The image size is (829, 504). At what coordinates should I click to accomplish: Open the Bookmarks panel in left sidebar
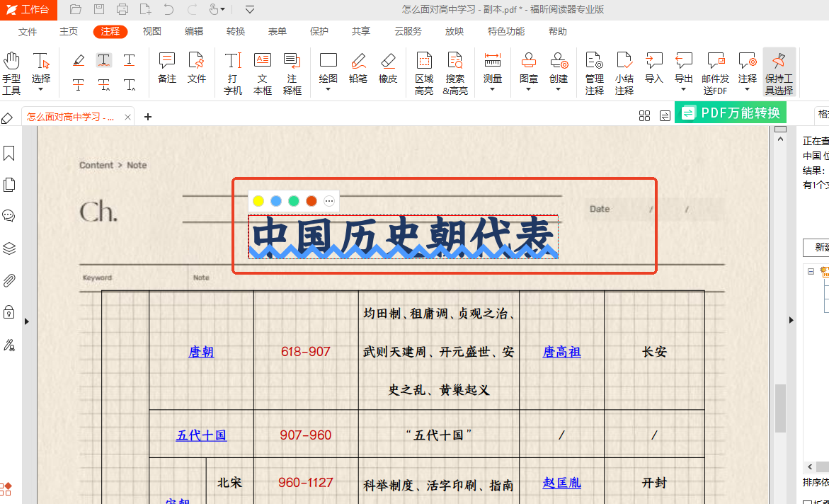9,154
